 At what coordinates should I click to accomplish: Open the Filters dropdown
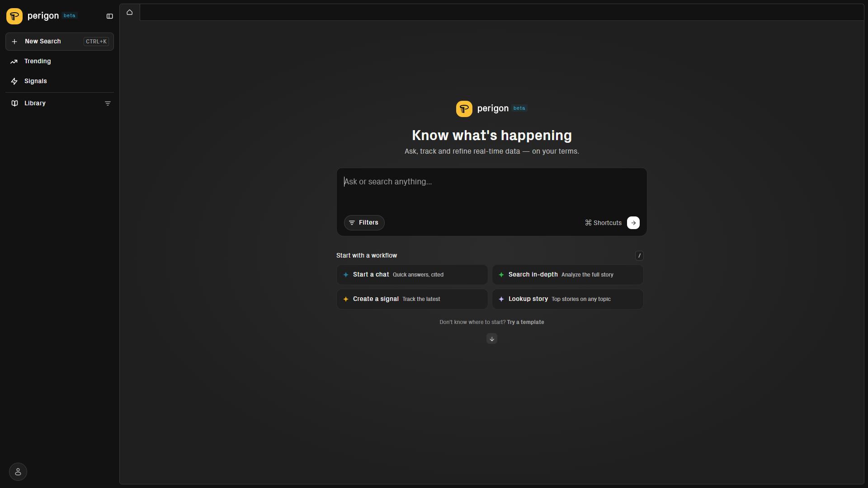(x=364, y=223)
